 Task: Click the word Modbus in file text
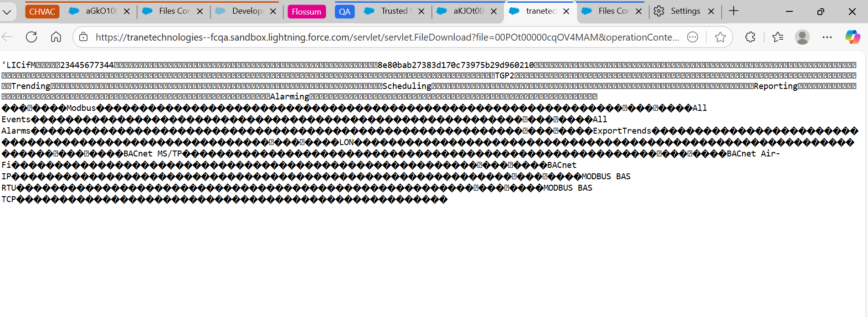(x=81, y=108)
